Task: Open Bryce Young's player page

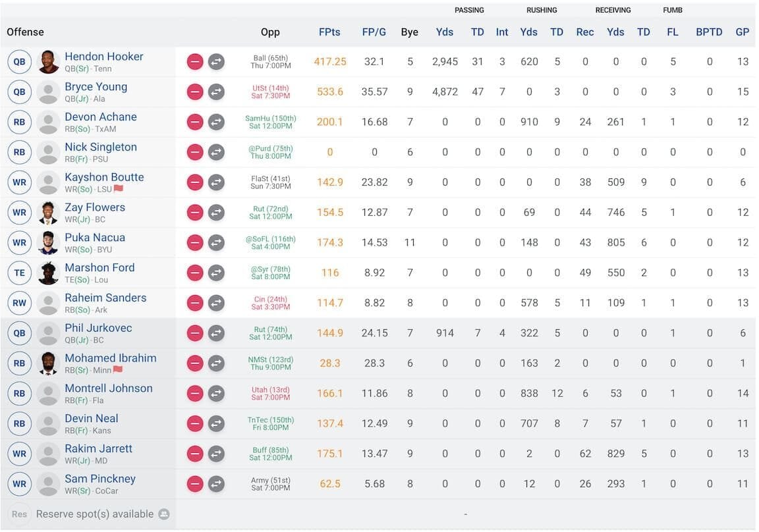Action: tap(96, 86)
